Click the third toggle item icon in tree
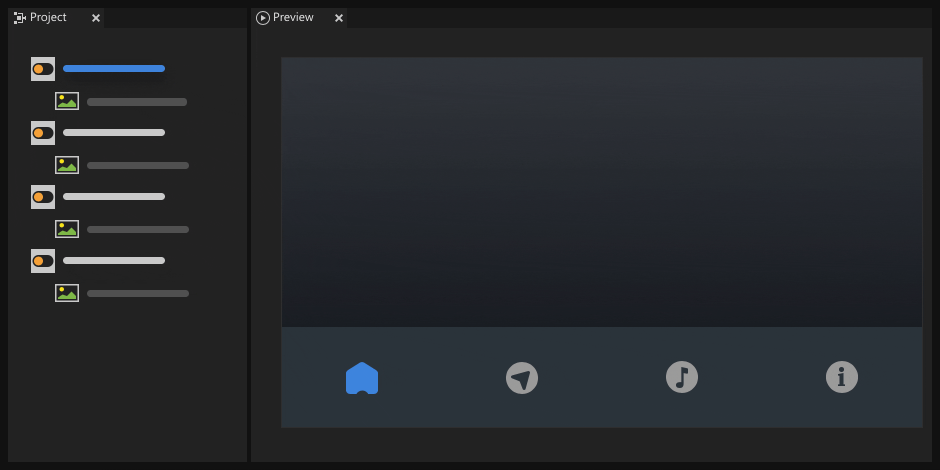This screenshot has height=470, width=940. [43, 197]
